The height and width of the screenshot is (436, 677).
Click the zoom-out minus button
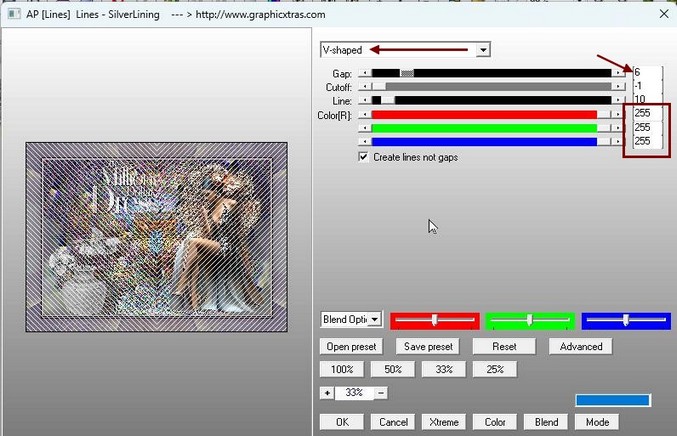tap(381, 393)
